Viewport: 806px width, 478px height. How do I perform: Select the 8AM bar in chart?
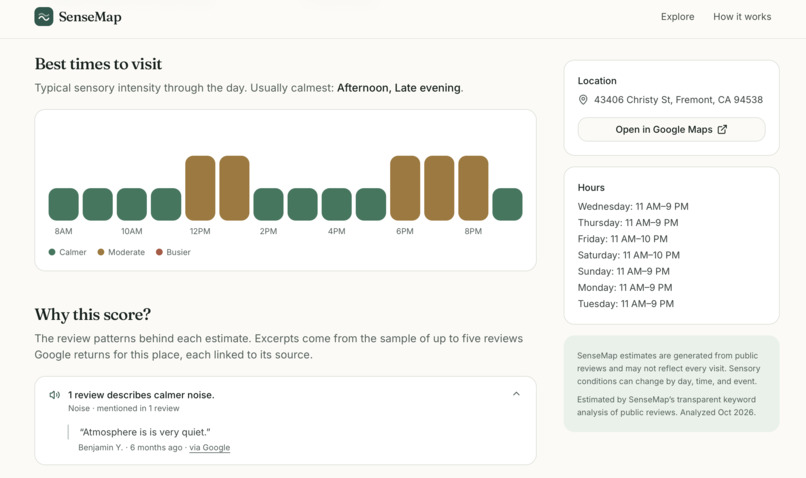coord(64,204)
